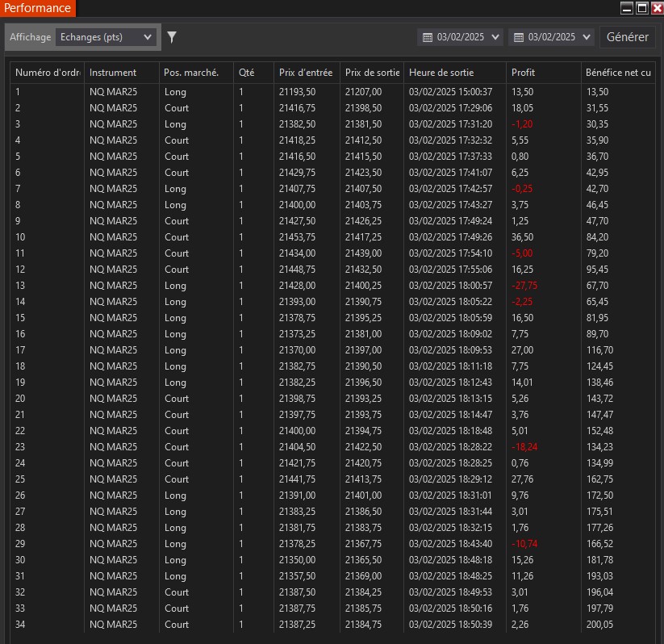
Task: Select final cumulative net profit 200,05
Action: coord(599,624)
